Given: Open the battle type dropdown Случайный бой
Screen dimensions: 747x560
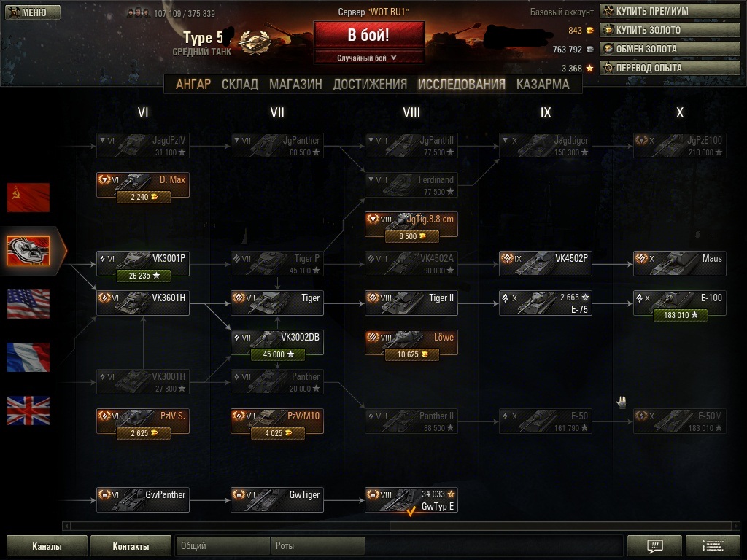Looking at the screenshot, I should (x=368, y=58).
